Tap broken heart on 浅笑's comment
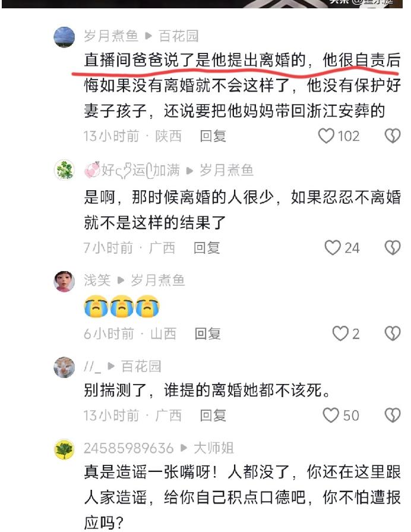 tap(393, 333)
